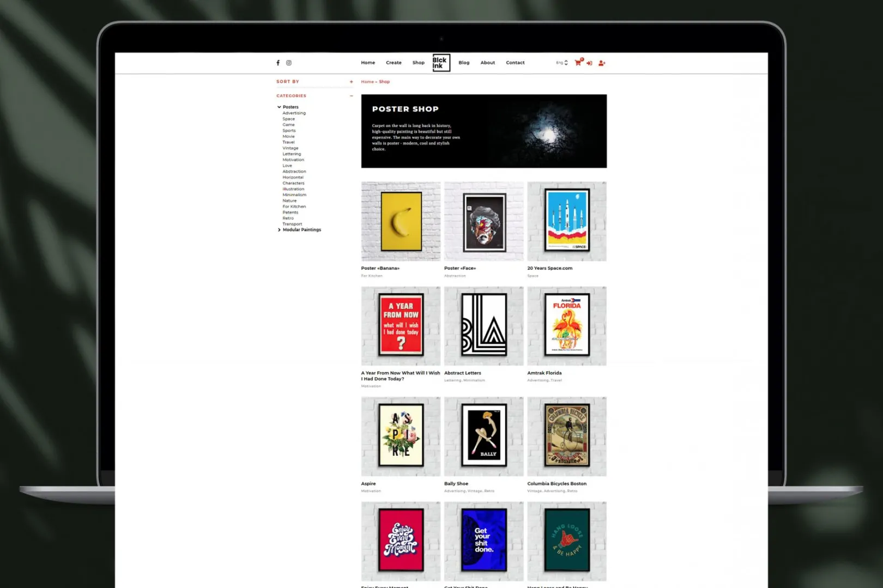This screenshot has height=588, width=883.
Task: Open the Enjoy Every Moment thumbnail
Action: (401, 541)
